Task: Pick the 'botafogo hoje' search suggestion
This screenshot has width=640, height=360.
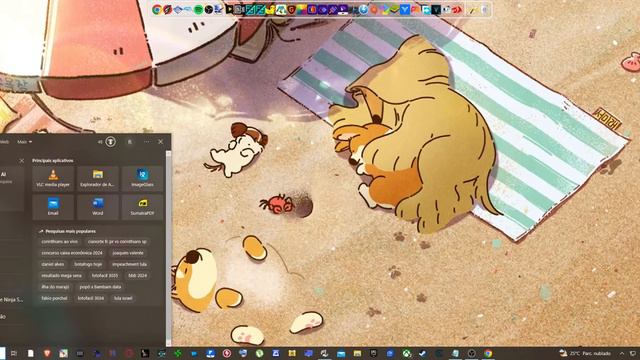Action: (x=88, y=264)
